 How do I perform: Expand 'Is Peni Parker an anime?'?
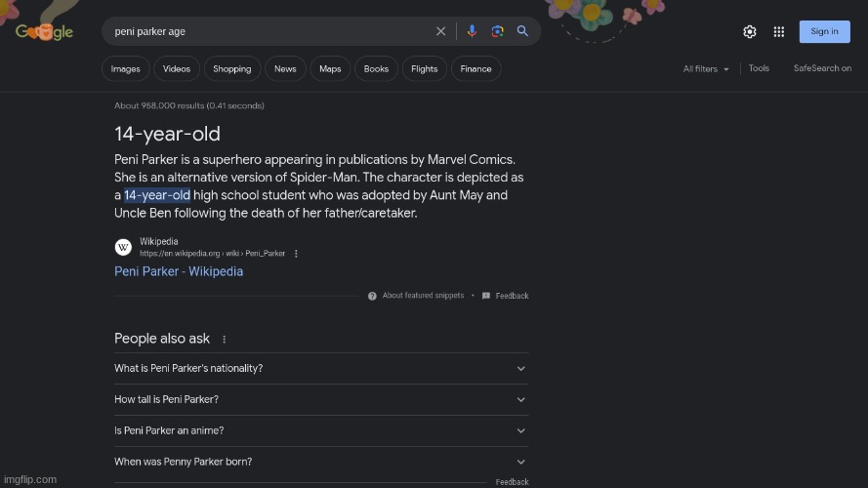321,430
